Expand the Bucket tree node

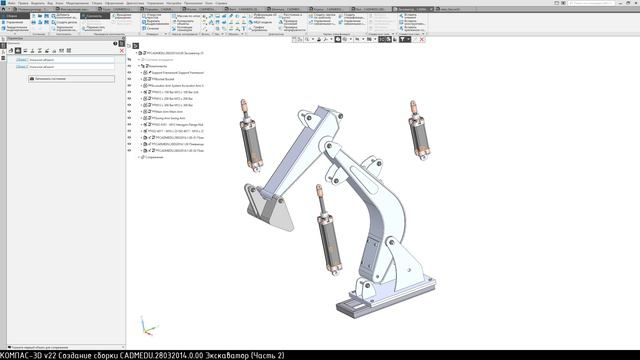pyautogui.click(x=142, y=79)
